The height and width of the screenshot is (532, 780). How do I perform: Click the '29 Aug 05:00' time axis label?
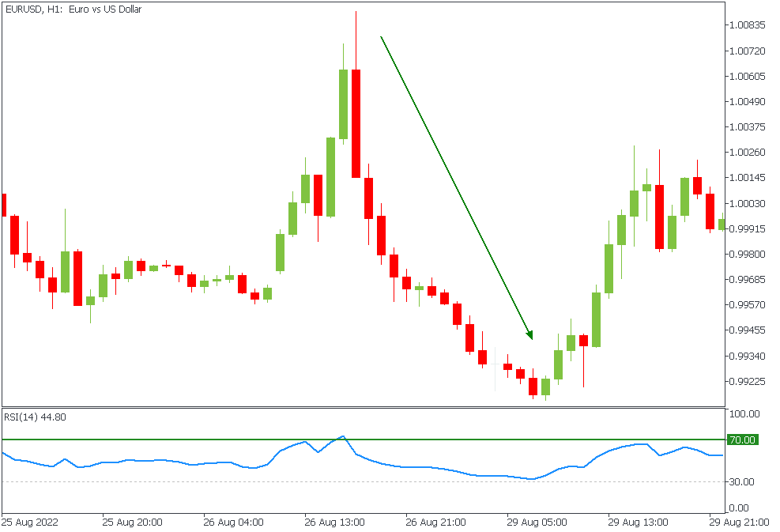[x=537, y=523]
